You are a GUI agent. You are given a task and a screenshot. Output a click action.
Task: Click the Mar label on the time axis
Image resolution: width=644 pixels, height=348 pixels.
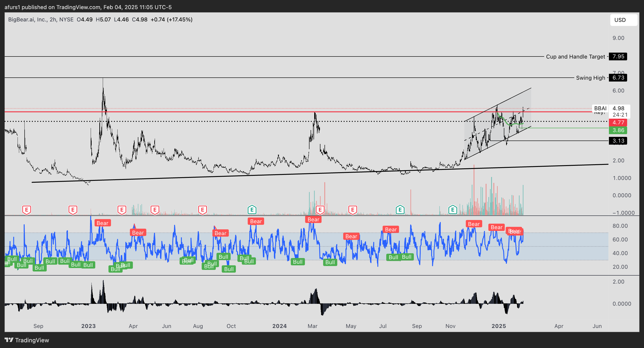(x=312, y=326)
